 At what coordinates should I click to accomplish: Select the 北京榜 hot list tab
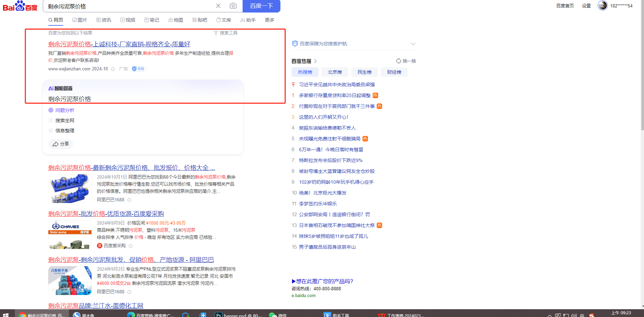click(x=335, y=72)
